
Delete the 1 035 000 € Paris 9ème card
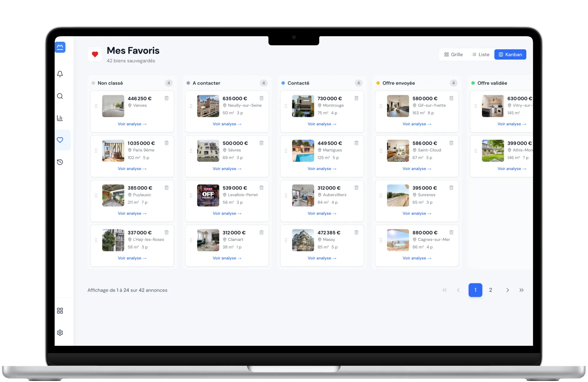point(167,143)
